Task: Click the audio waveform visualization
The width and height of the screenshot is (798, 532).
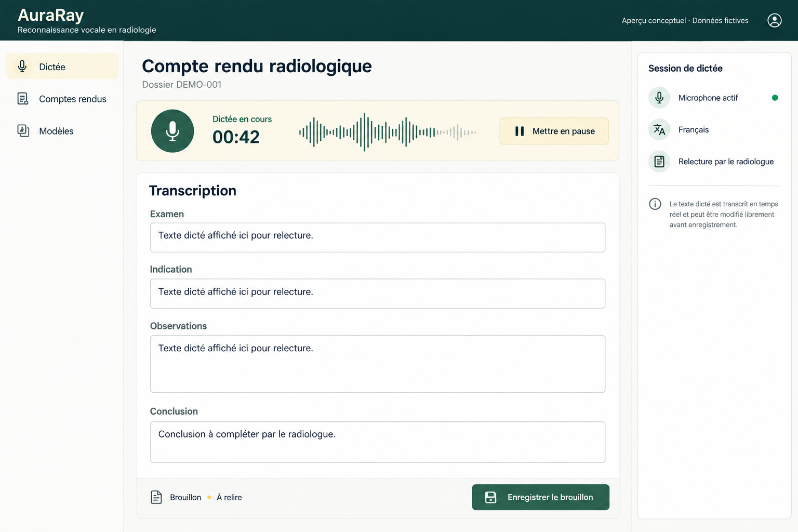Action: pyautogui.click(x=388, y=132)
